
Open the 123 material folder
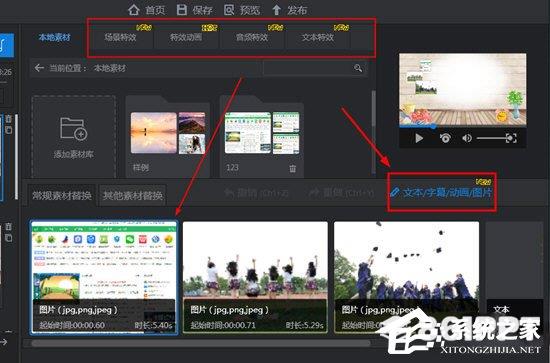262,137
